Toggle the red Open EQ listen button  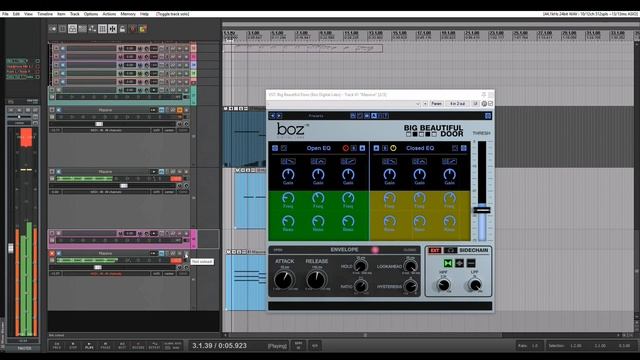(x=346, y=148)
